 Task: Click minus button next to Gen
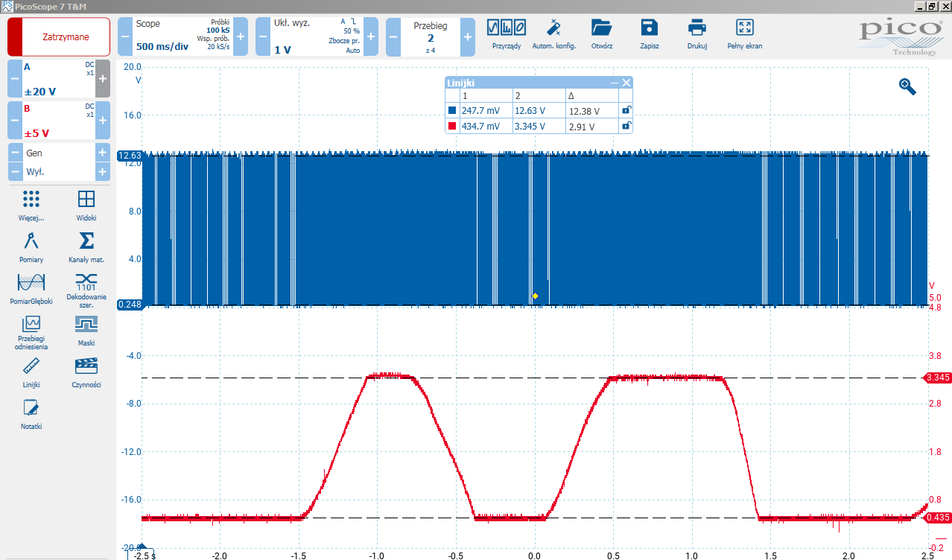click(15, 153)
